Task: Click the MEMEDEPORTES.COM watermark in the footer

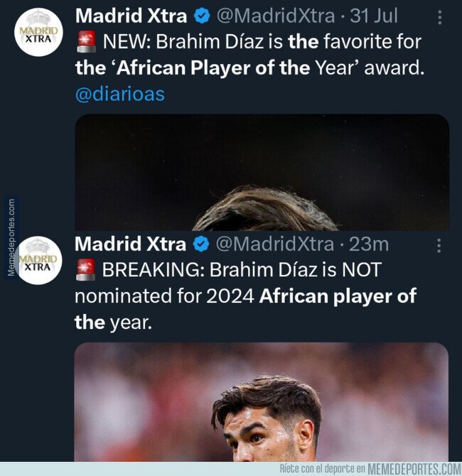Action: (414, 469)
